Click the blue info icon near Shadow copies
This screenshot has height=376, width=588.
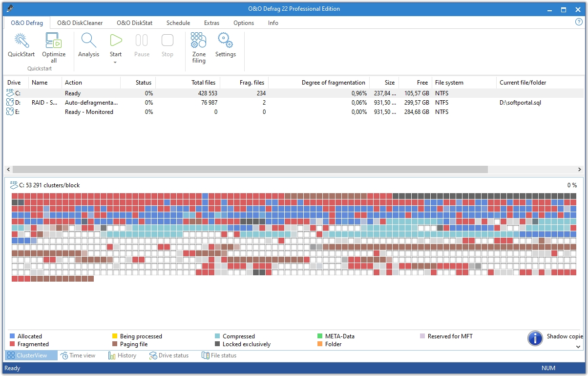click(x=535, y=338)
